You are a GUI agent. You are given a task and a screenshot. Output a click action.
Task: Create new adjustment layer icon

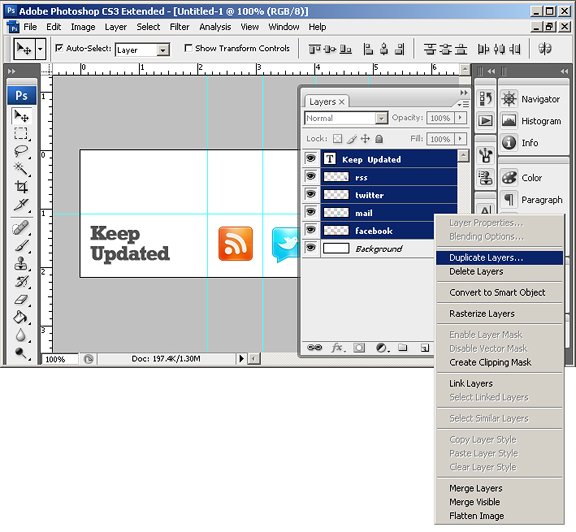point(382,348)
